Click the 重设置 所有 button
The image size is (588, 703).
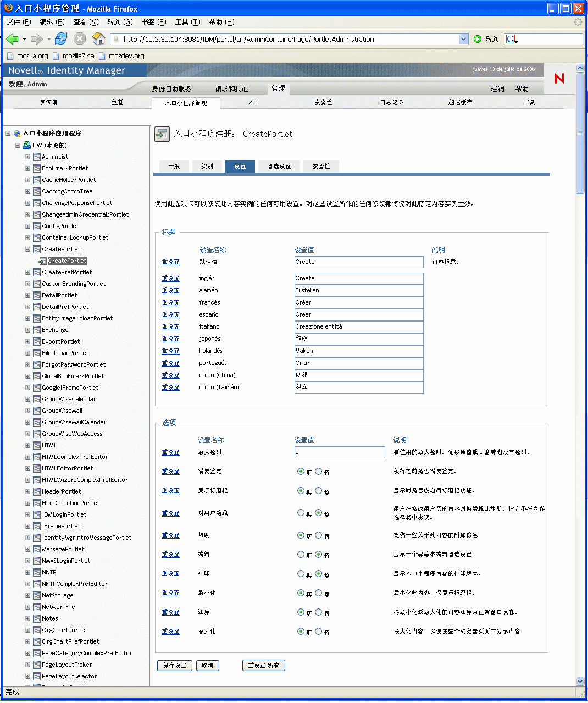click(263, 666)
